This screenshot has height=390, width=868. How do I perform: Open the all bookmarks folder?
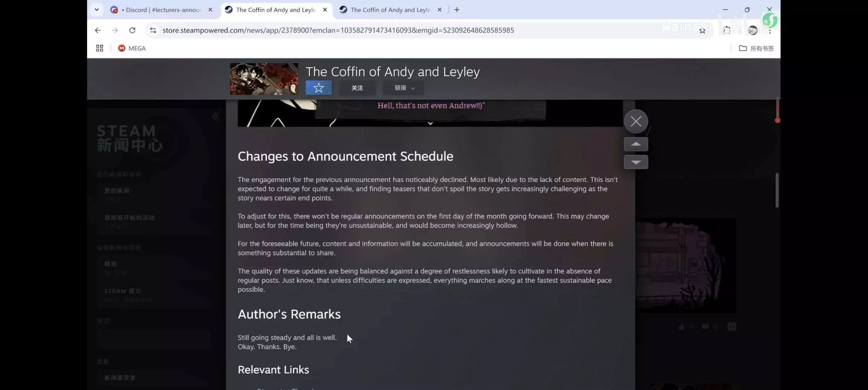coord(756,48)
